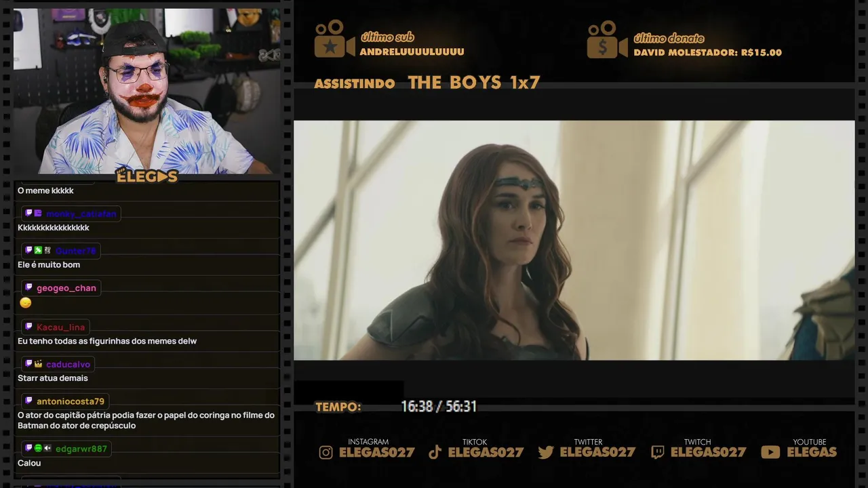868x488 pixels.
Task: Click the 'THE BOYS 1x7' title
Action: click(x=473, y=83)
